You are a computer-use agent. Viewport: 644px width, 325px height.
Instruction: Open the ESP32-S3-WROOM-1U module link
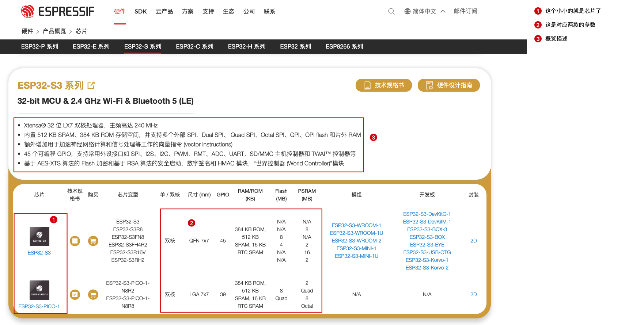[357, 233]
